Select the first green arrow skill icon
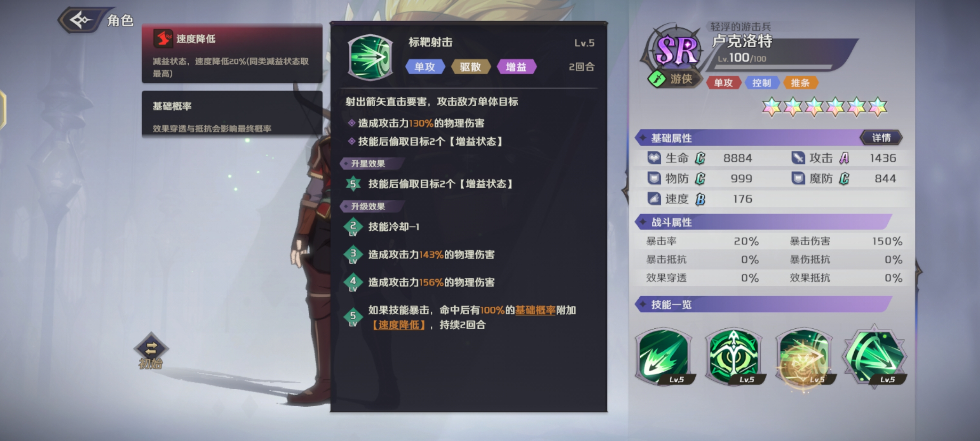 664,357
